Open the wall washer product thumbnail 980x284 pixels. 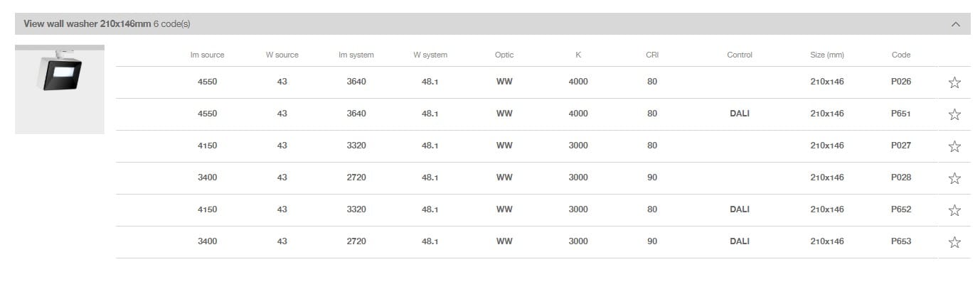[60, 89]
